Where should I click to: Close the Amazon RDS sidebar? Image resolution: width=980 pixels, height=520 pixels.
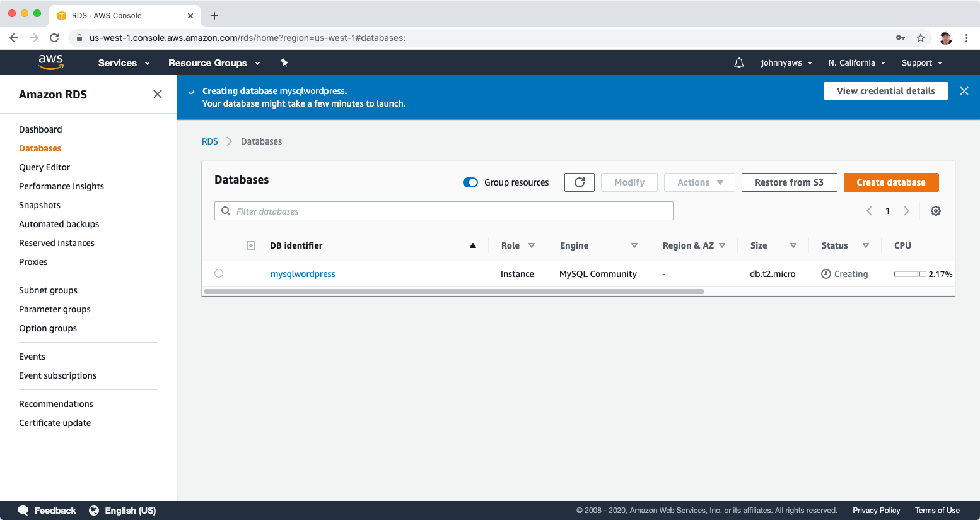[x=158, y=94]
